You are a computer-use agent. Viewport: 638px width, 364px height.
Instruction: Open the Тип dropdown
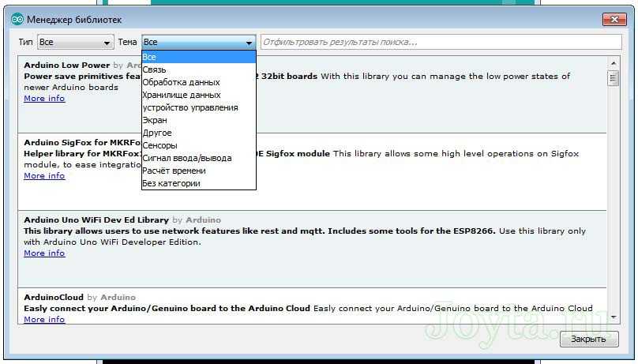[x=75, y=42]
